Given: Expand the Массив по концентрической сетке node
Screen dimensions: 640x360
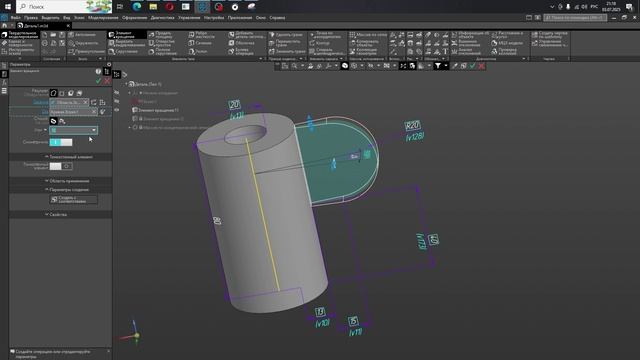Looking at the screenshot, I should 130,127.
